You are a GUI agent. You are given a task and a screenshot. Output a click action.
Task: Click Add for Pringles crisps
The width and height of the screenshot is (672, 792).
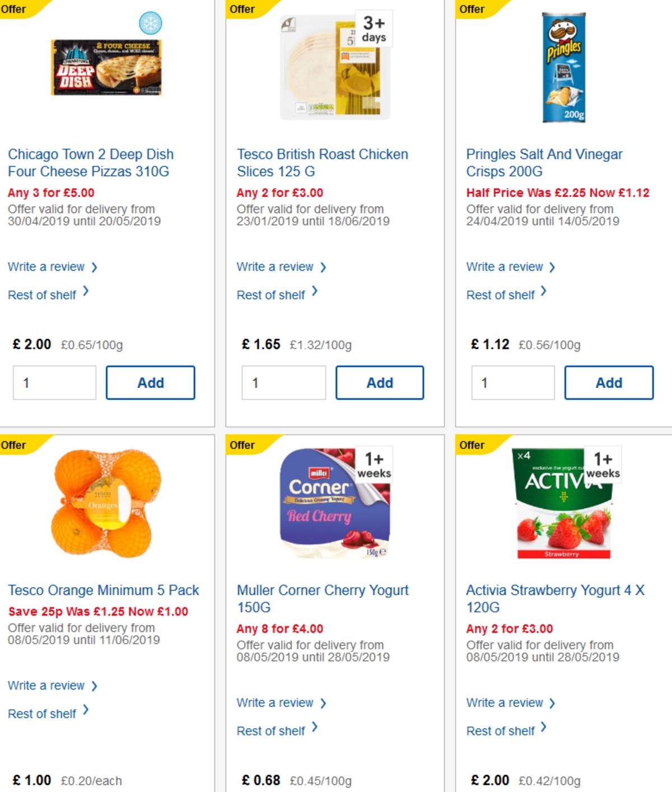pos(609,382)
